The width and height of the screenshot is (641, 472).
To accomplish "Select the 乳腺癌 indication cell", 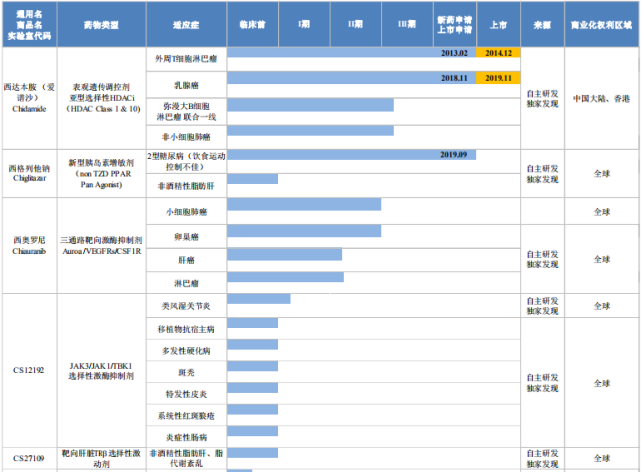I will [186, 85].
